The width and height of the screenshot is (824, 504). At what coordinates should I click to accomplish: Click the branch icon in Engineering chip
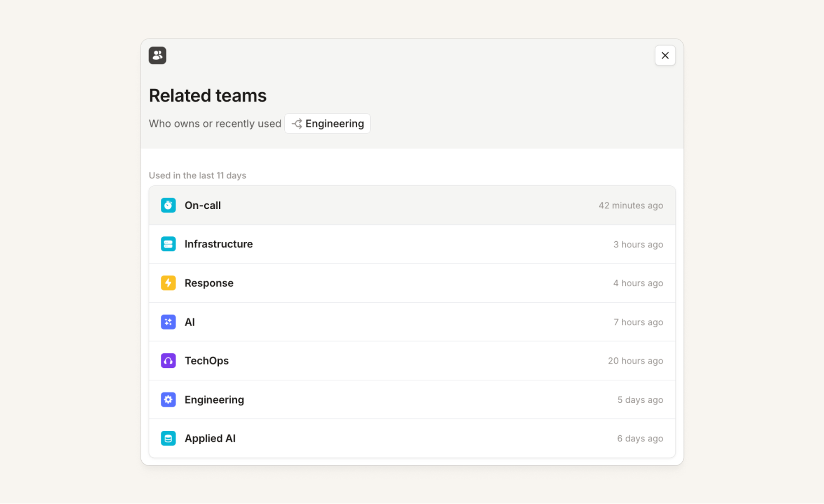pos(297,124)
